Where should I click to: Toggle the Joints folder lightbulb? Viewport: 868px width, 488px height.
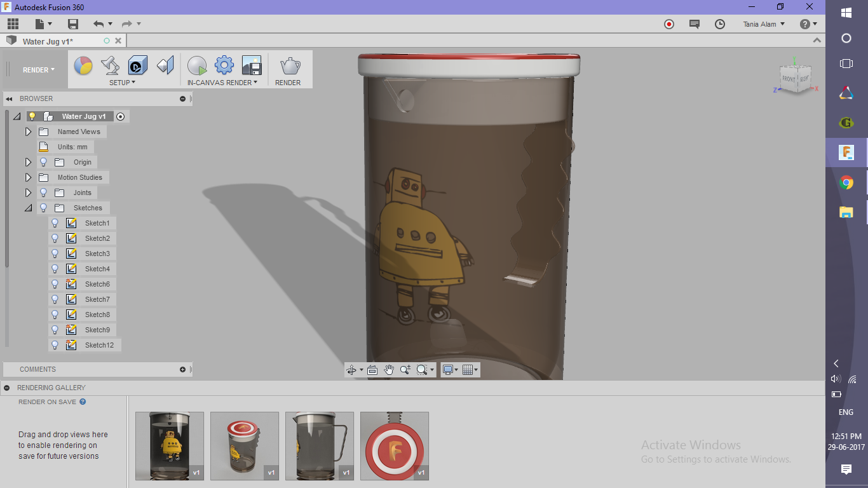tap(43, 193)
